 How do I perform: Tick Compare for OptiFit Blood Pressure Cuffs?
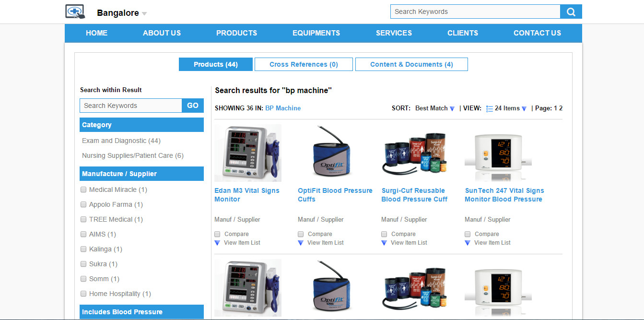pos(301,234)
